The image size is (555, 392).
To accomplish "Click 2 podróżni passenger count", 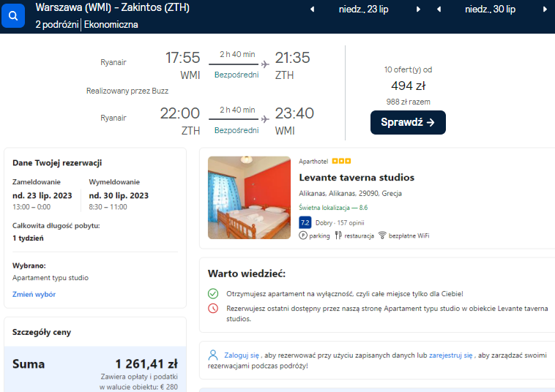I will 57,24.
